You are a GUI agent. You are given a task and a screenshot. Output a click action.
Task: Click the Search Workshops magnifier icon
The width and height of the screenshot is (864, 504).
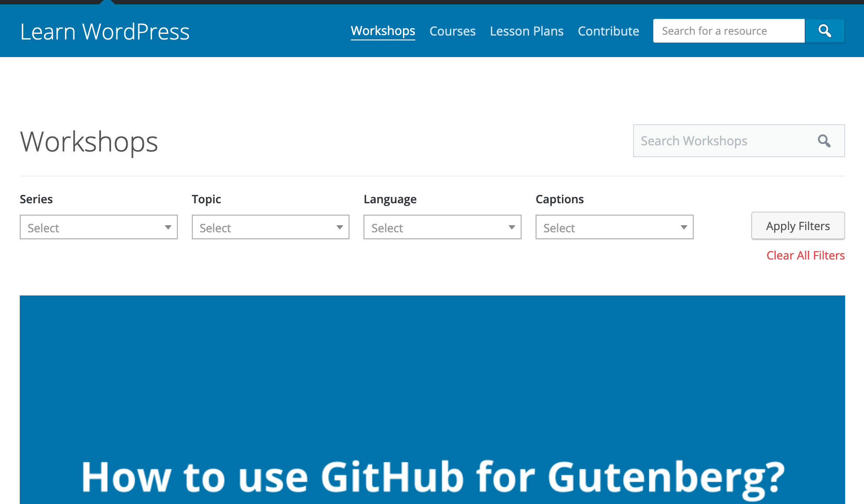pos(824,141)
